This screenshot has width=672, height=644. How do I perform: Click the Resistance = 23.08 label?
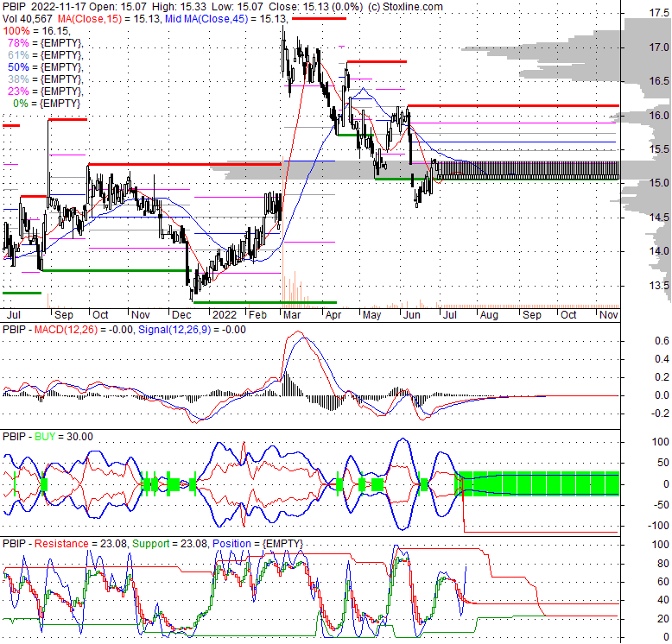pos(80,544)
